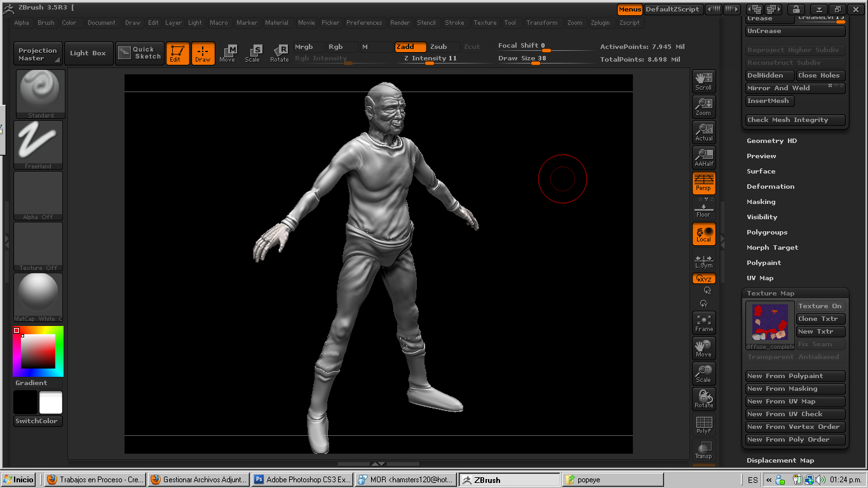Activate the Scale transform mode with S icon
Viewport: 868px width, 488px height.
[x=253, y=53]
